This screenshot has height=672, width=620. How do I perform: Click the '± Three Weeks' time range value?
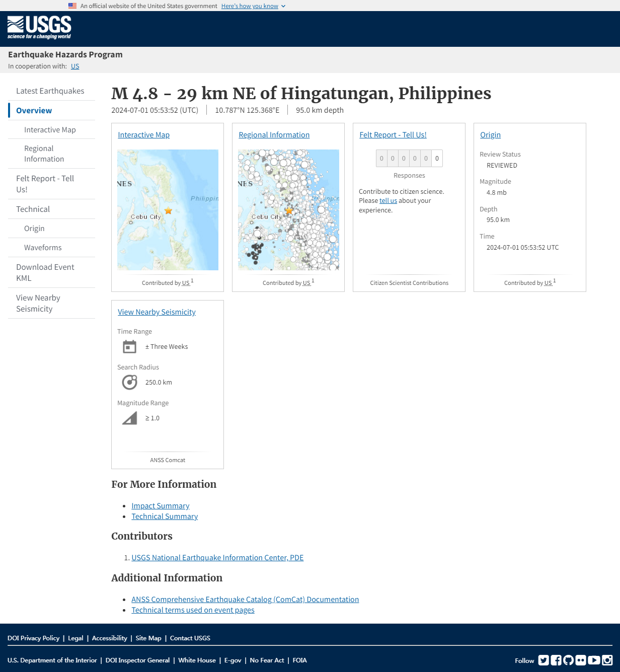coord(167,347)
